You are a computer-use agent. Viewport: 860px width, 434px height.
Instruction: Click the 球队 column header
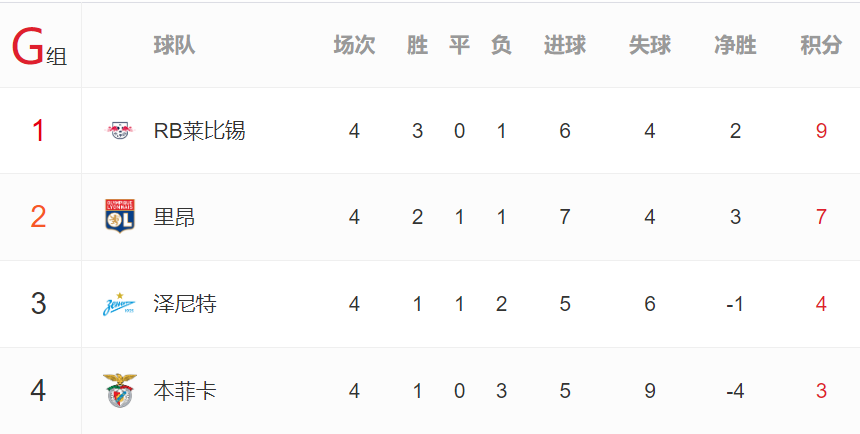tap(174, 45)
